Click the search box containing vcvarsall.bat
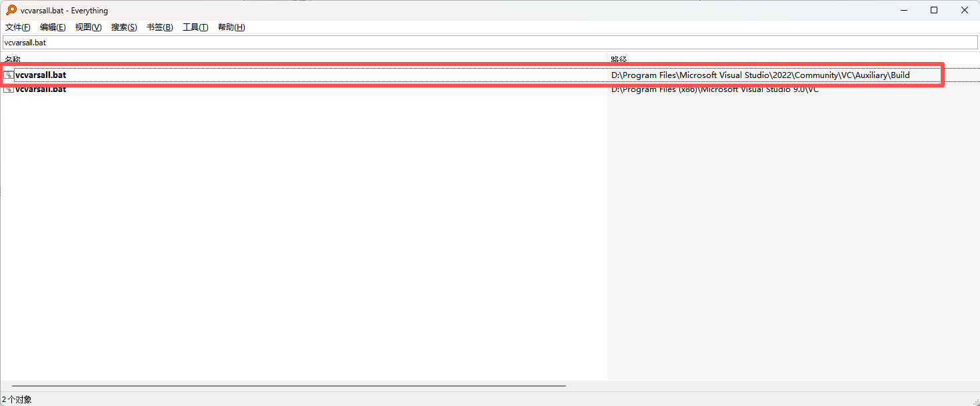This screenshot has width=980, height=406. 490,42
